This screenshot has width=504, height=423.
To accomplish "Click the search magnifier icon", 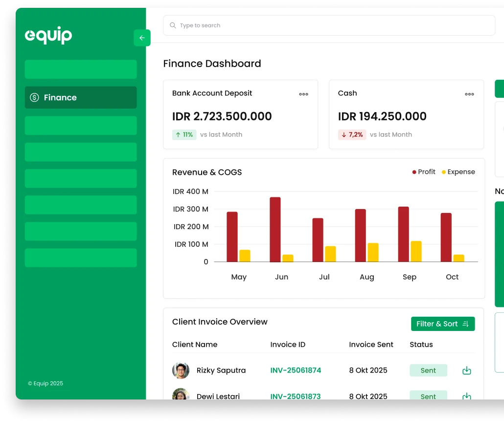I will pyautogui.click(x=173, y=25).
